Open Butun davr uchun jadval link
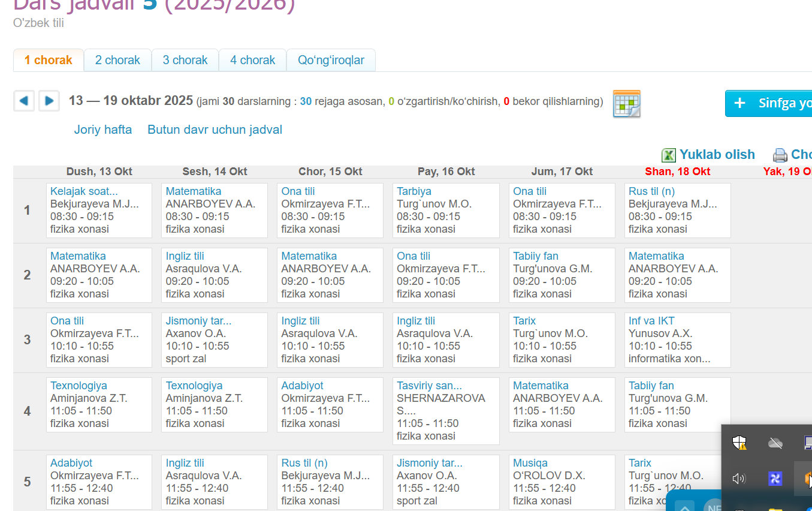 click(215, 130)
